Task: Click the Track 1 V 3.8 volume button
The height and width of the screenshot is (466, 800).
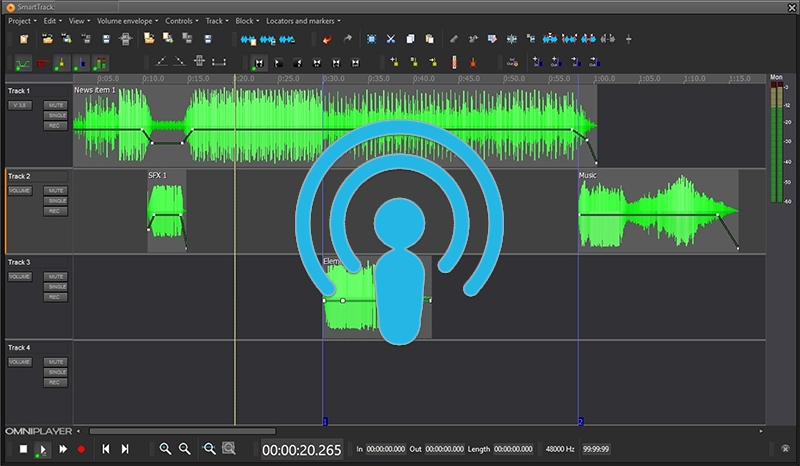Action: [20, 105]
